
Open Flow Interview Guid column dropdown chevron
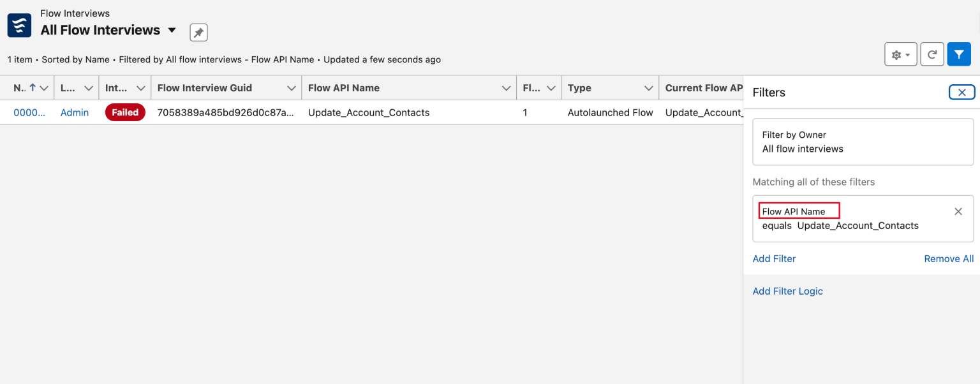coord(292,88)
